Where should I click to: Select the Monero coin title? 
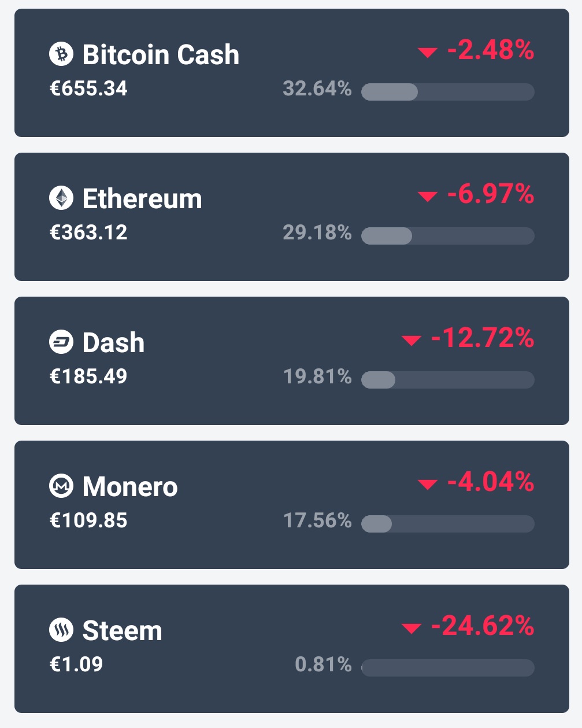(x=130, y=486)
